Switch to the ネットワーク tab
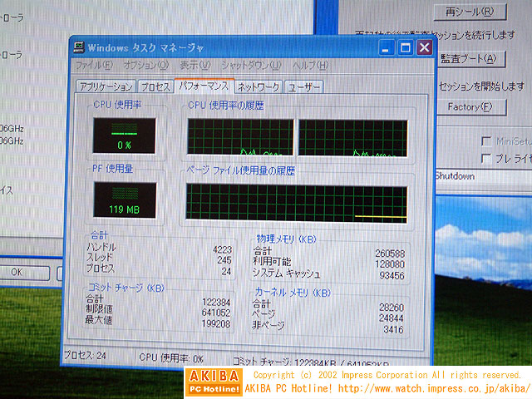Screen dimensions: 532x399 pos(258,86)
